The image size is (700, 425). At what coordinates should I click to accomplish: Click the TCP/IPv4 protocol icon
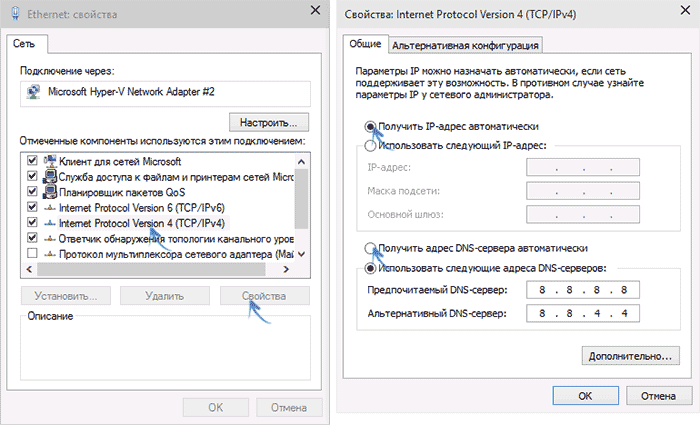pyautogui.click(x=50, y=223)
